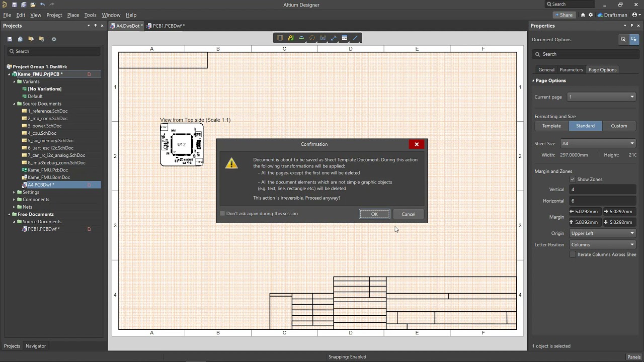Select the Callout annotation tool
This screenshot has height=362, width=644.
(334, 38)
